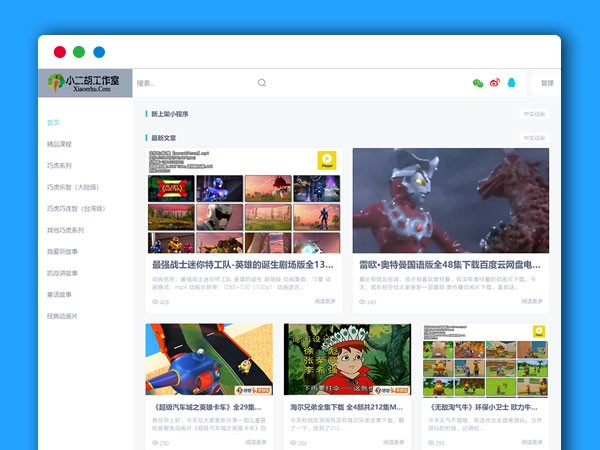Click the 海尔兄弟 article thumbnail
The height and width of the screenshot is (450, 600).
pyautogui.click(x=347, y=359)
